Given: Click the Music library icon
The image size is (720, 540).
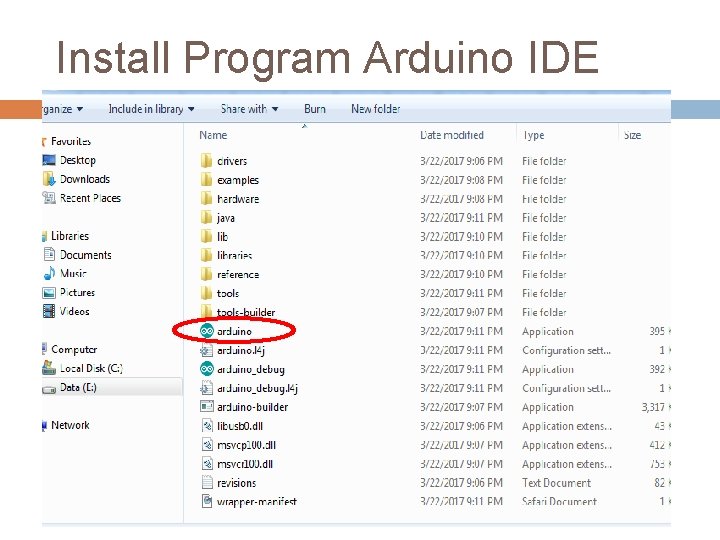Looking at the screenshot, I should pyautogui.click(x=49, y=273).
